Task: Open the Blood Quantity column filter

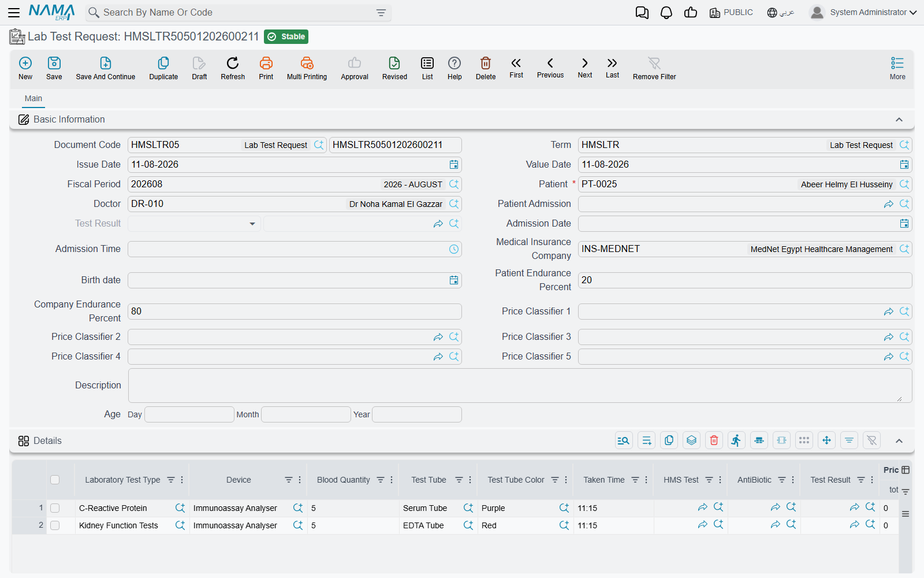Action: coord(381,480)
